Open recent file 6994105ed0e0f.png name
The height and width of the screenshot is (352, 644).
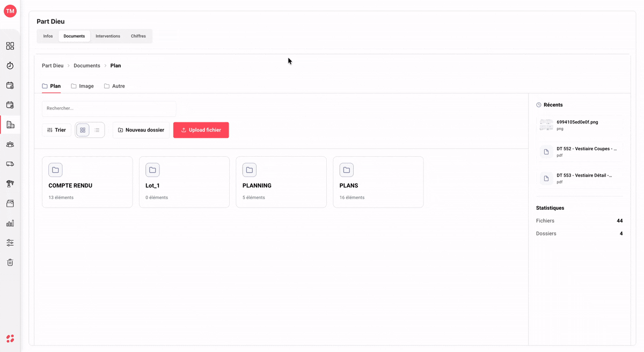[577, 122]
